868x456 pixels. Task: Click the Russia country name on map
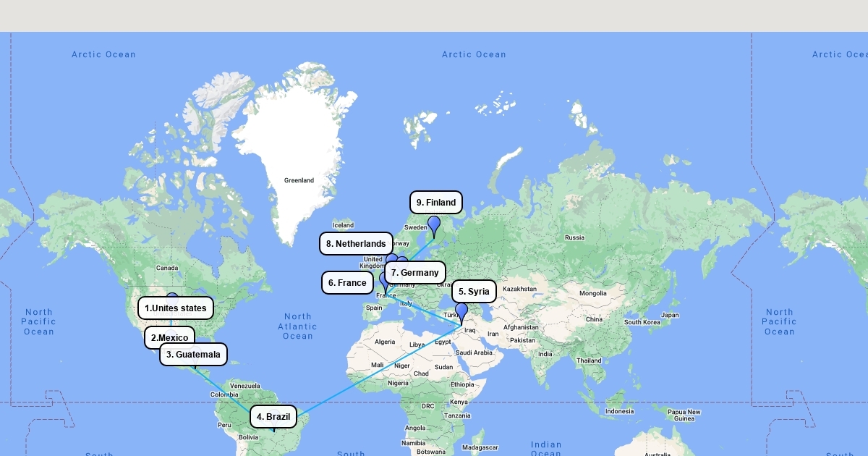point(574,237)
